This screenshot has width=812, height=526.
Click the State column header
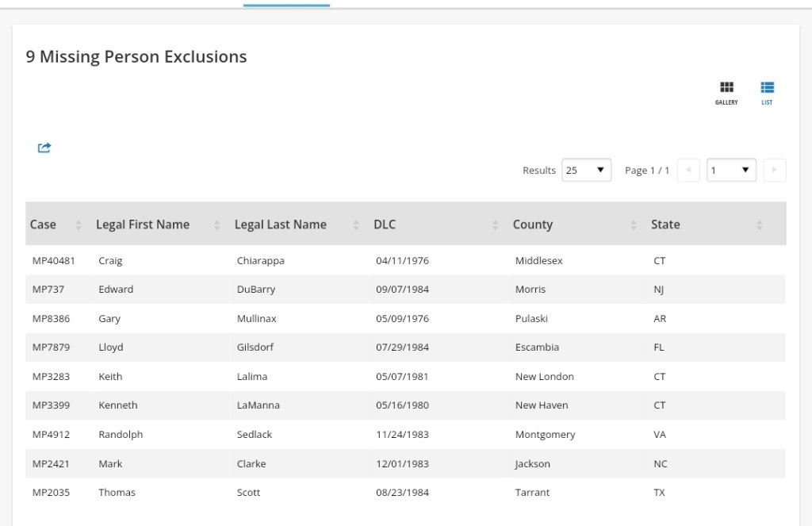click(x=665, y=225)
